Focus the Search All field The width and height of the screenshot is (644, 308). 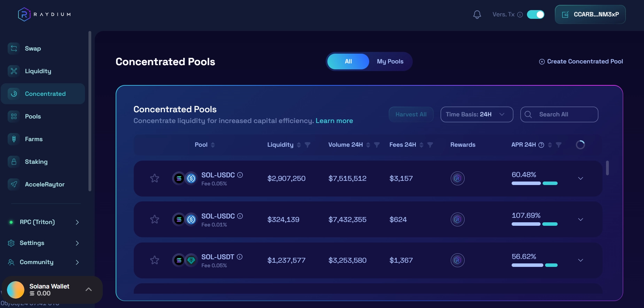559,114
